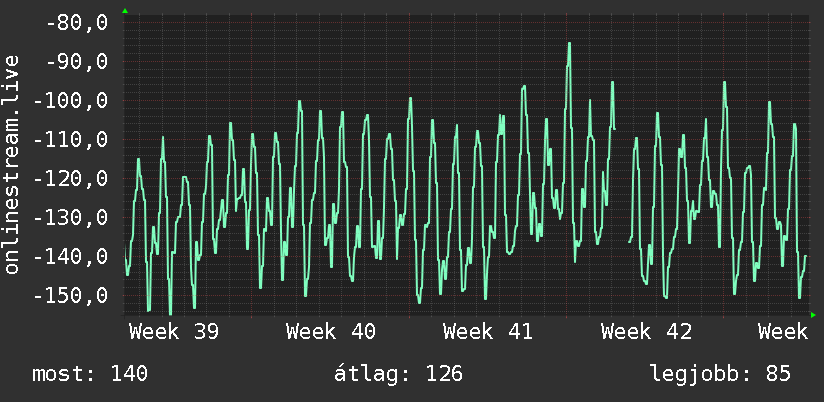Image resolution: width=824 pixels, height=402 pixels.
Task: Click the 'Week 42' axis label
Action: point(646,332)
